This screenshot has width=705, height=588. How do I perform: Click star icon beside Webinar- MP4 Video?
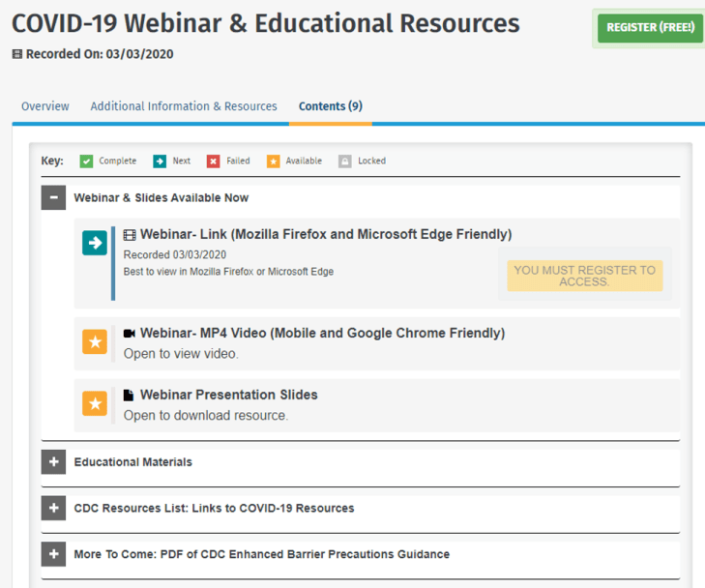(95, 341)
